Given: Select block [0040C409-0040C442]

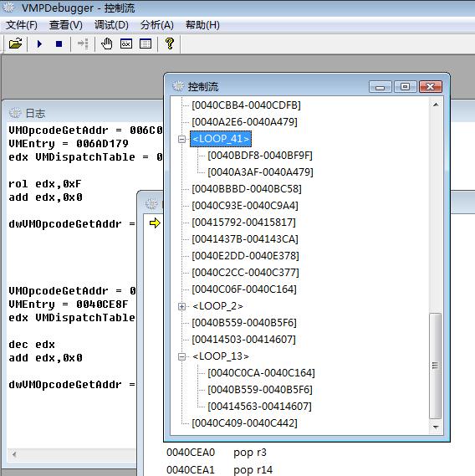Looking at the screenshot, I should click(x=245, y=422).
